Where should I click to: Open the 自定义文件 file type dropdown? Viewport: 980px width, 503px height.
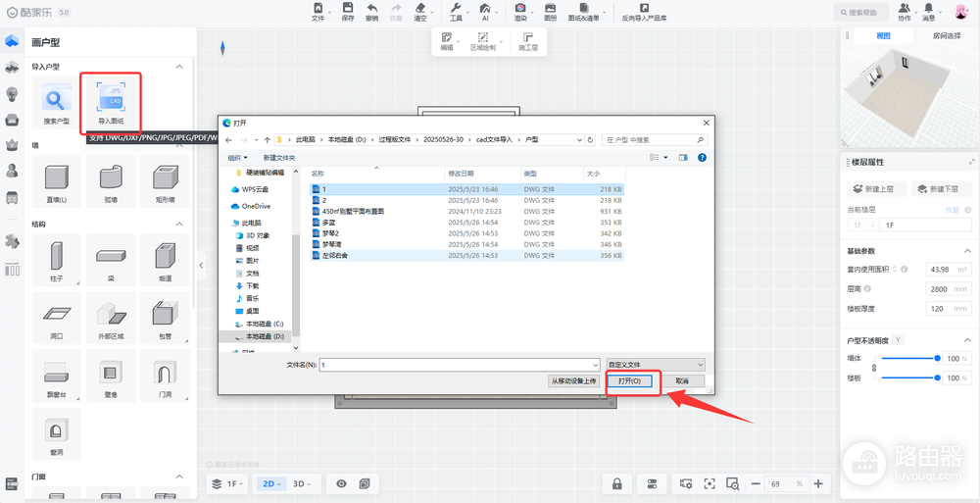(x=656, y=364)
